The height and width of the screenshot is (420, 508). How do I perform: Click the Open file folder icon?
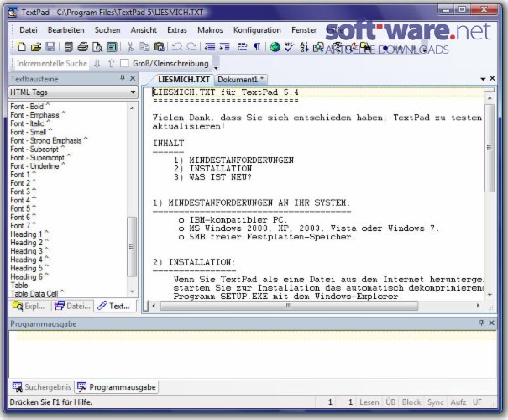point(36,47)
